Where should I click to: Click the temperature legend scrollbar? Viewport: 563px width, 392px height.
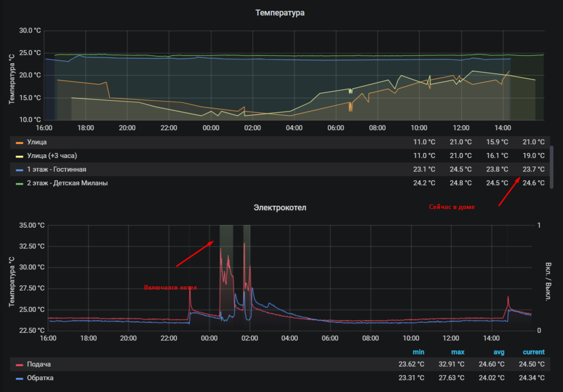coord(552,167)
